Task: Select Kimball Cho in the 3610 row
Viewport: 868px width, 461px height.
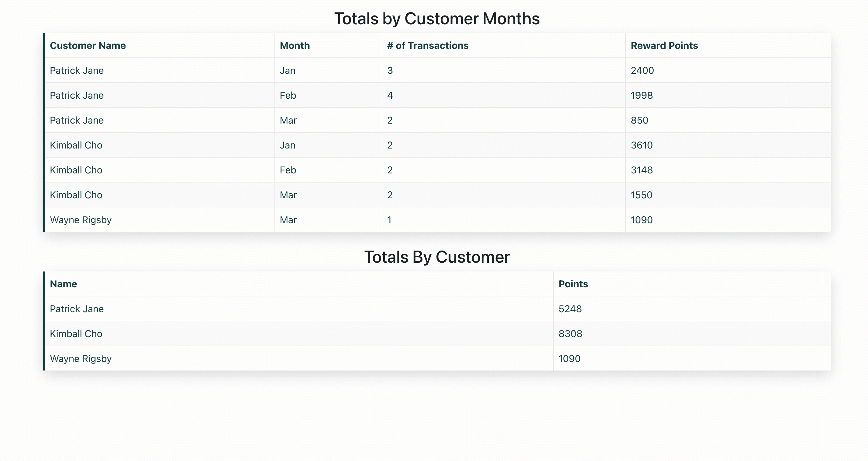Action: [76, 145]
